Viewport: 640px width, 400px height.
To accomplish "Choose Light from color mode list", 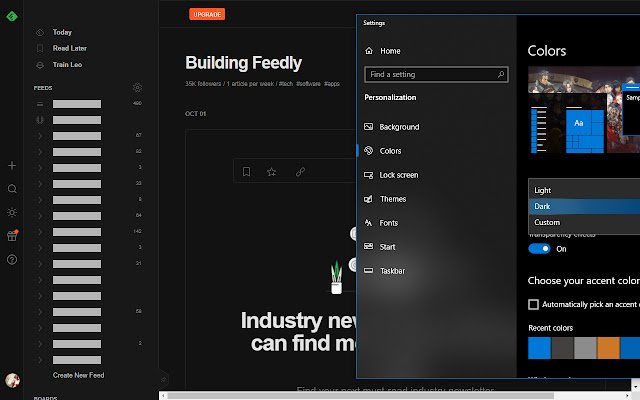I will (x=584, y=190).
